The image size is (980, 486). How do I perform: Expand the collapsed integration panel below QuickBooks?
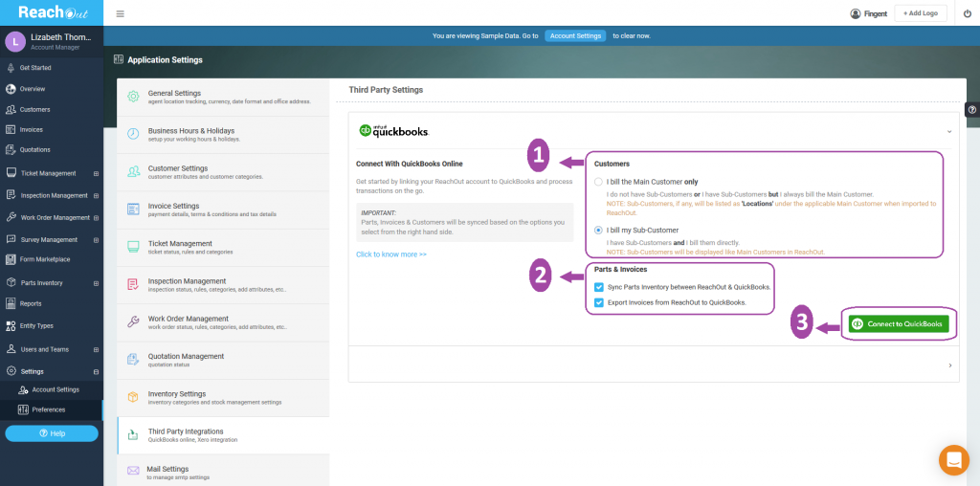click(950, 365)
